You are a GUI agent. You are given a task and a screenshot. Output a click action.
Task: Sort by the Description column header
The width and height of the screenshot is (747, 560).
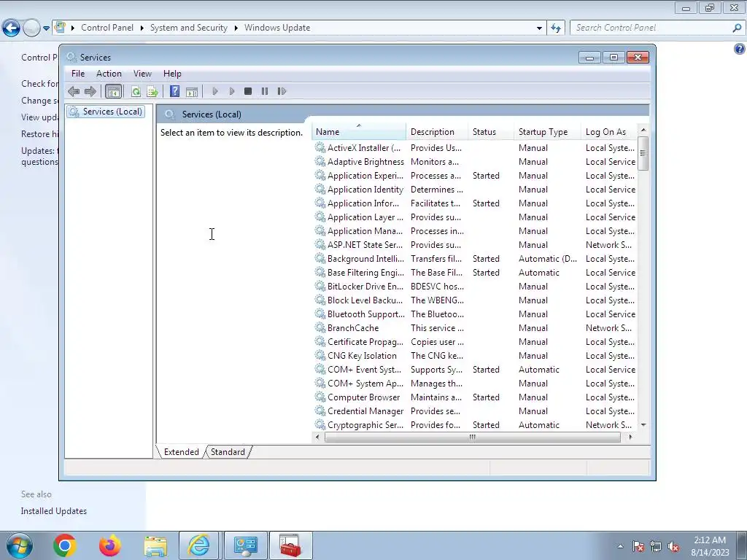[437, 132]
